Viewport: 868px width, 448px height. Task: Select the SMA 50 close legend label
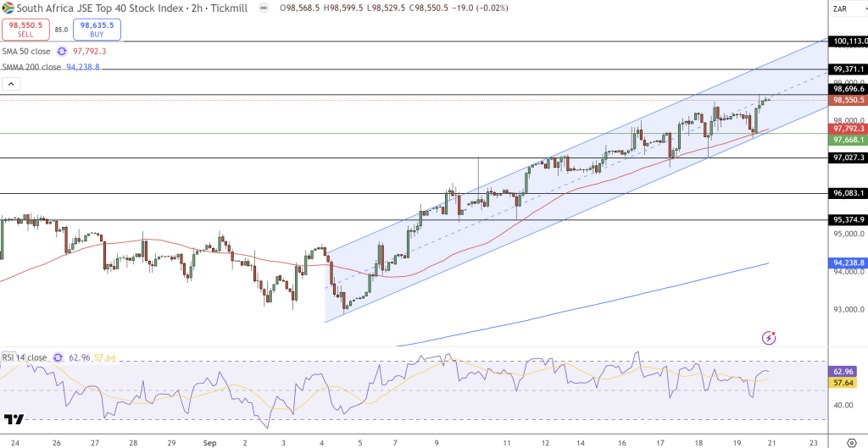[x=26, y=52]
